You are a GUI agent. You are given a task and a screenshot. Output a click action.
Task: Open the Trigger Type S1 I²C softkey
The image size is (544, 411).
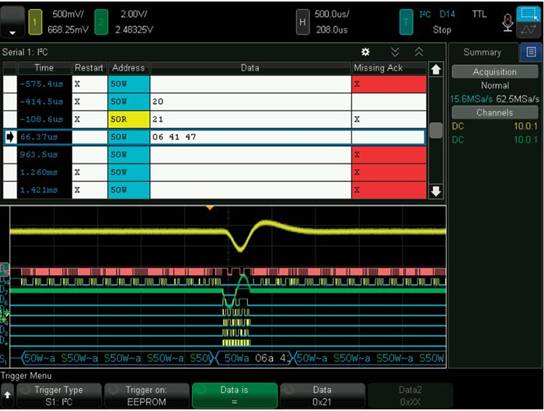(59, 396)
